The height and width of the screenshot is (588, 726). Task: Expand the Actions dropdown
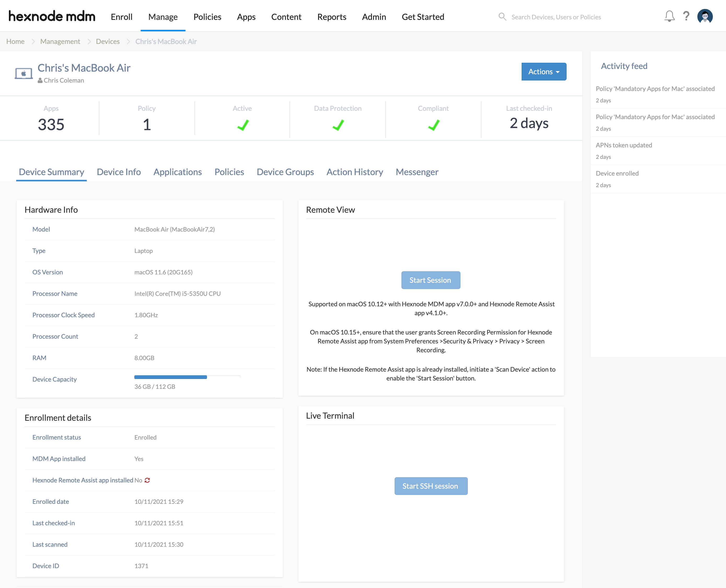[543, 71]
